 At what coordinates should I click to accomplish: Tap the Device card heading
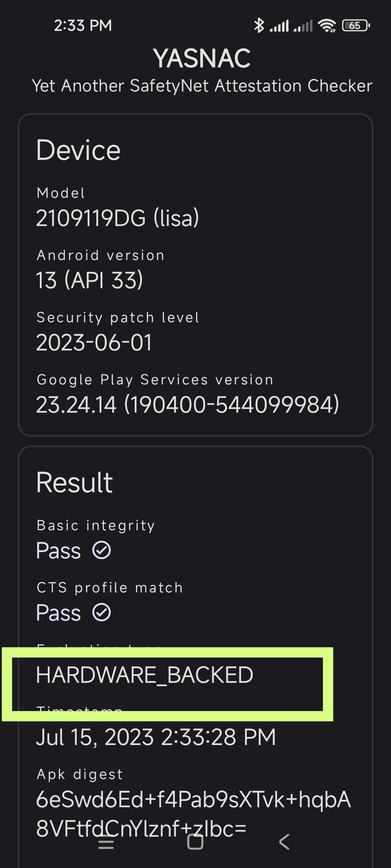pyautogui.click(x=78, y=150)
